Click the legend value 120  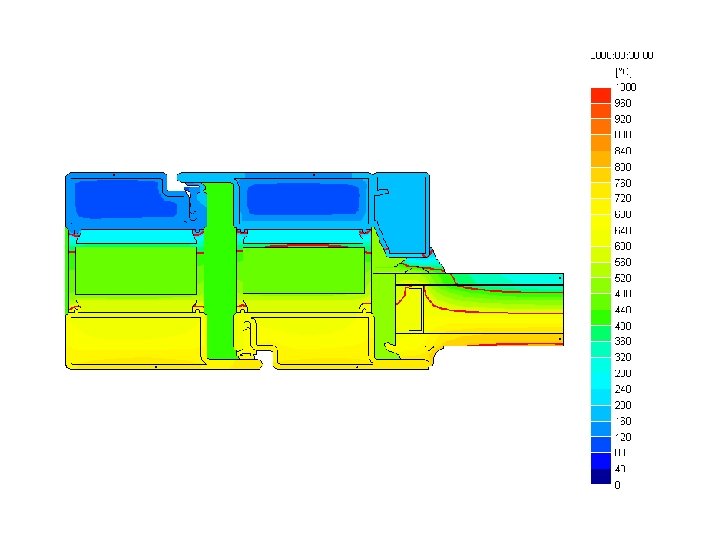(623, 437)
